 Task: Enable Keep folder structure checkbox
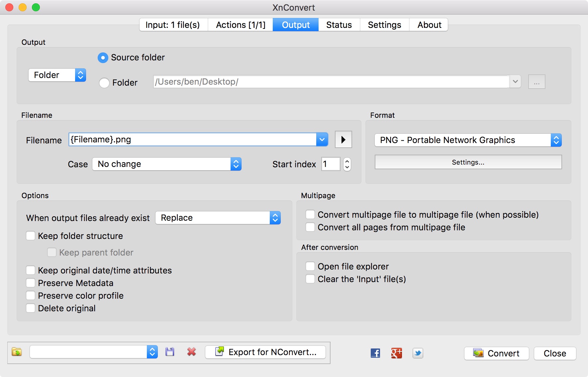[31, 236]
